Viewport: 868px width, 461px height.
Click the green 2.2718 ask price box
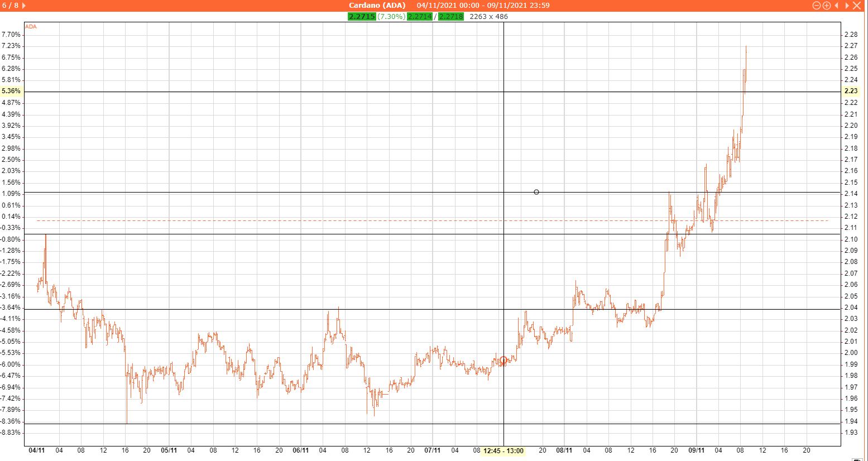[450, 17]
